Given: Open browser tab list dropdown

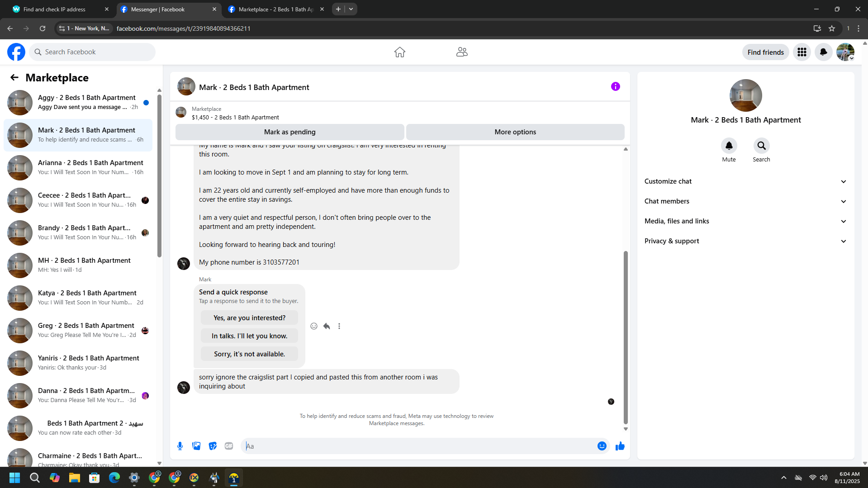Looking at the screenshot, I should point(351,9).
